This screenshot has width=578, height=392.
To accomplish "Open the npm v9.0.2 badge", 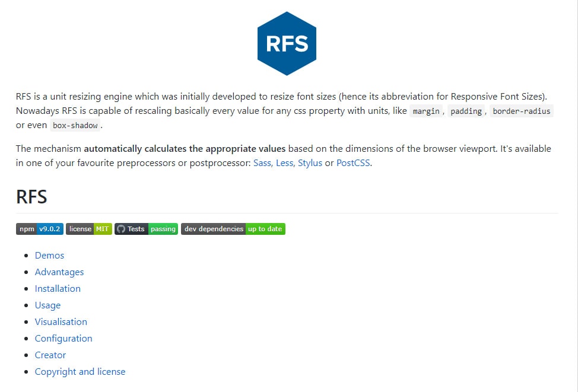I will point(40,229).
